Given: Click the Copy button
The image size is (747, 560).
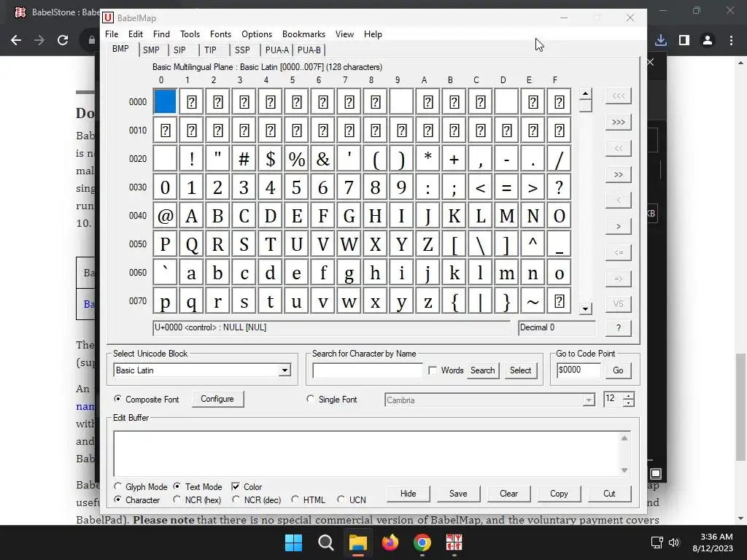Looking at the screenshot, I should coord(559,494).
